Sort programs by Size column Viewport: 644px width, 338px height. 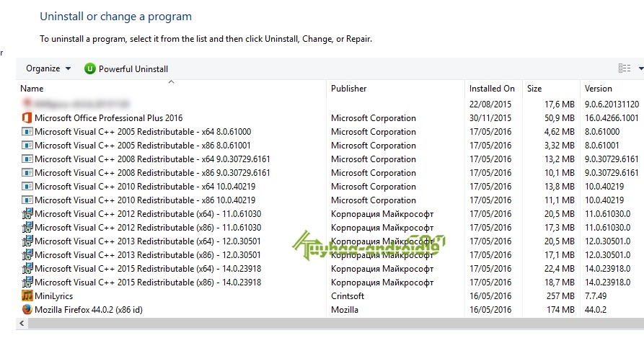[x=534, y=89]
